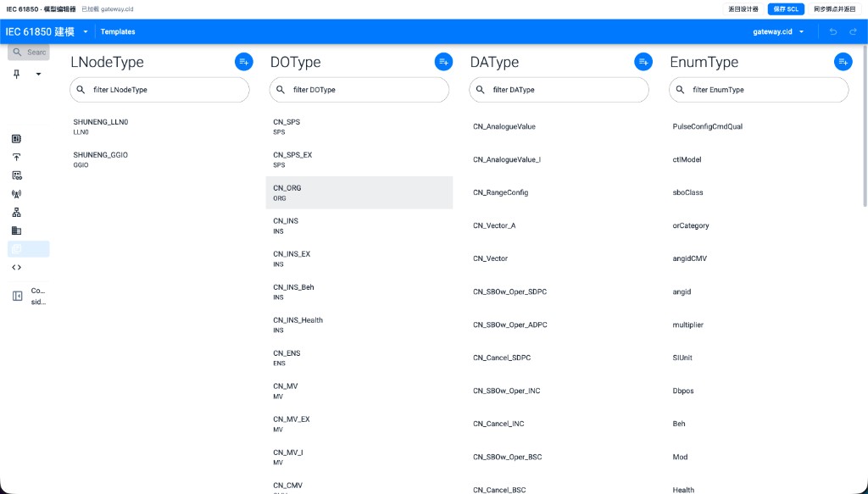The width and height of the screenshot is (868, 494).
Task: Open the network hierarchy sidebar icon
Action: click(x=17, y=213)
